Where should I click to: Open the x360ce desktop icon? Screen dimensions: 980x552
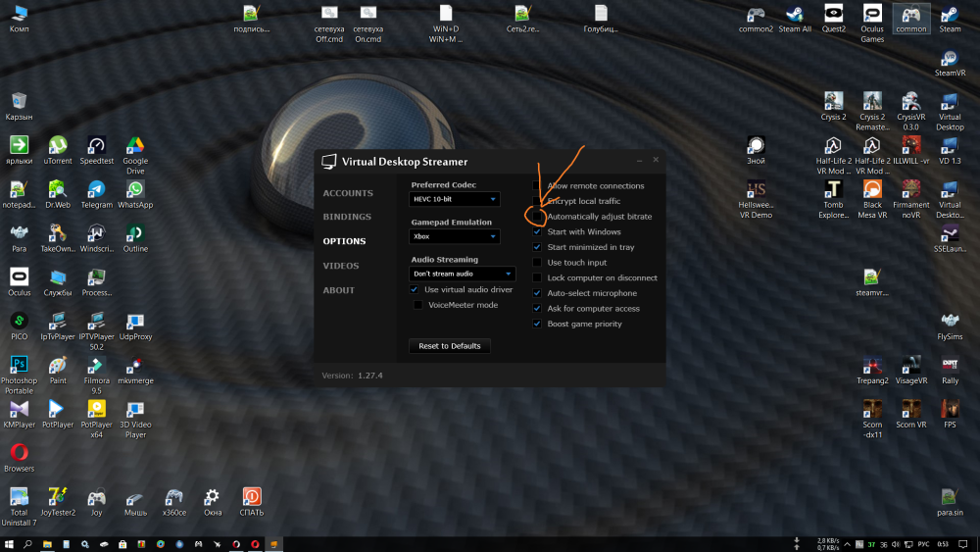point(173,501)
